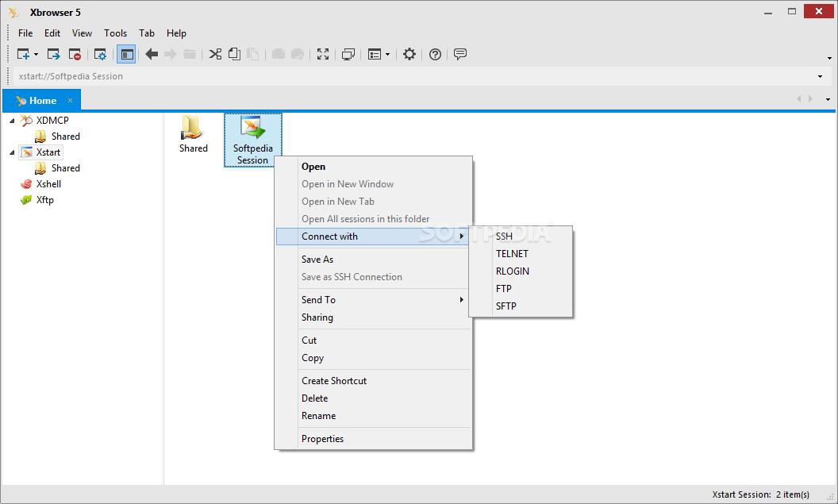Select Xftp in the tree
This screenshot has width=838, height=504.
(45, 200)
